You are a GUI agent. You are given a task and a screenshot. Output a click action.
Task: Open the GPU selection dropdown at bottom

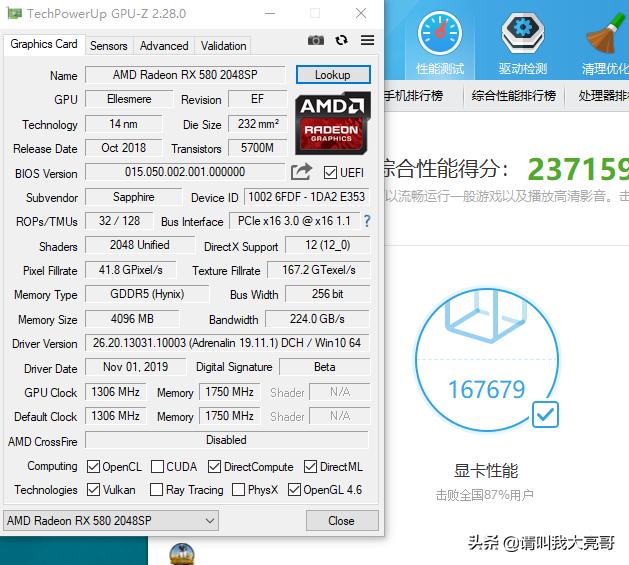111,520
